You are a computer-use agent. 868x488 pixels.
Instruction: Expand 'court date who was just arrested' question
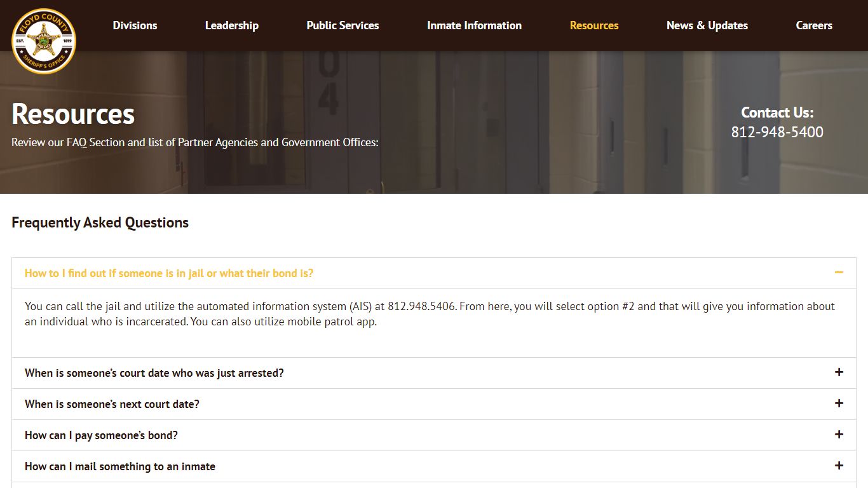coord(154,373)
